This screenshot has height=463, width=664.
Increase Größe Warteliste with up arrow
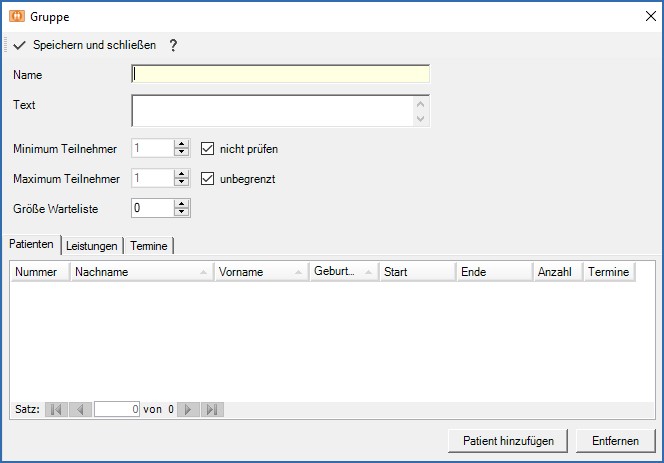click(181, 203)
